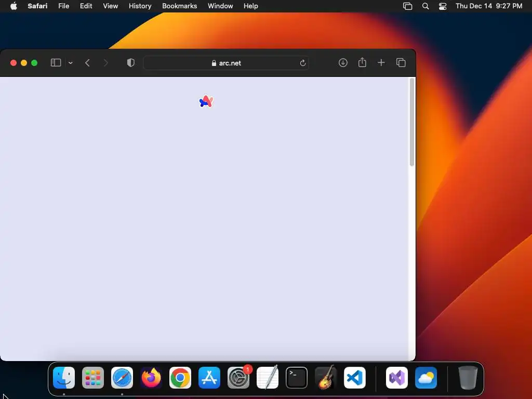Image resolution: width=532 pixels, height=399 pixels.
Task: Click the Safari compass icon in Dock
Action: click(x=122, y=378)
